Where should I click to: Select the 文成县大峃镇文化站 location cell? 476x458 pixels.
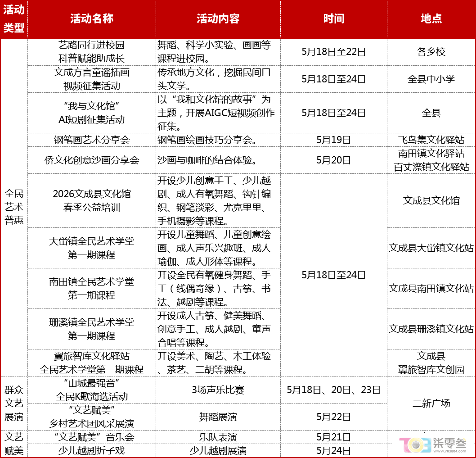(431, 248)
